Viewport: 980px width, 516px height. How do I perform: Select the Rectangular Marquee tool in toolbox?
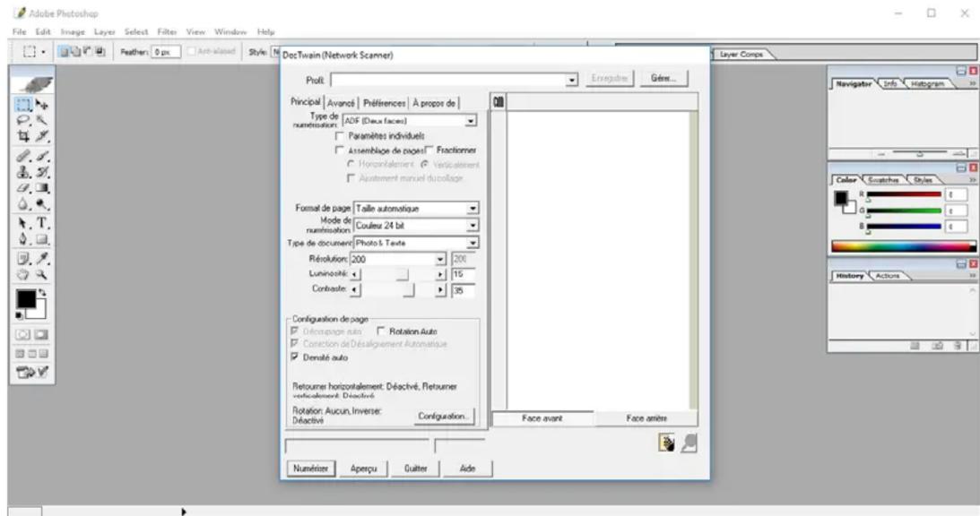click(x=23, y=104)
